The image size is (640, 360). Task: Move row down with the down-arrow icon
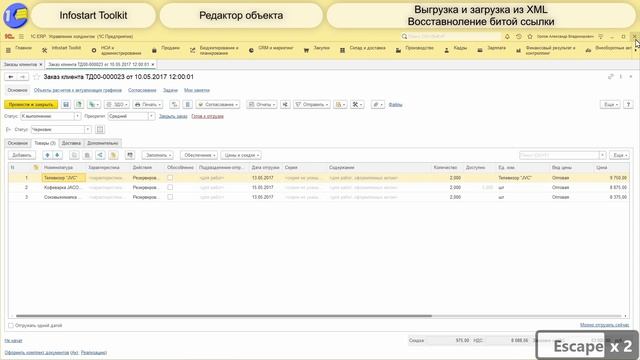[x=57, y=155]
